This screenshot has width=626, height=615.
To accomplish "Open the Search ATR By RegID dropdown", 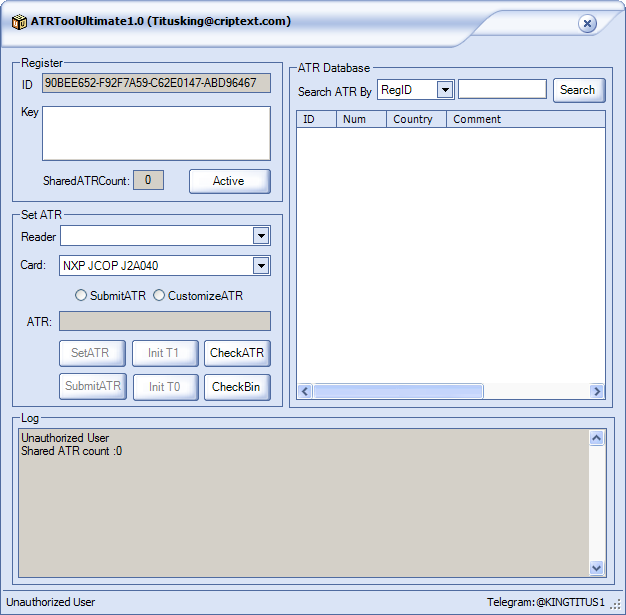I will [x=445, y=90].
